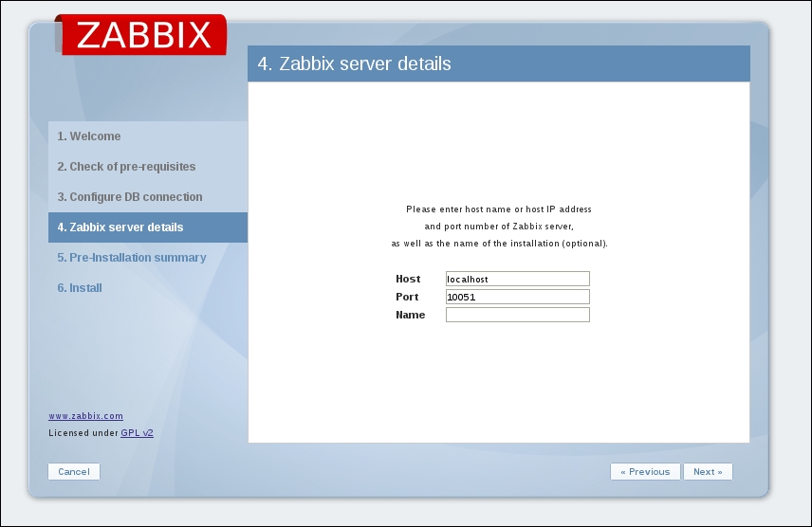This screenshot has height=527, width=812.
Task: Click the 'Host' field label
Action: pyautogui.click(x=408, y=279)
